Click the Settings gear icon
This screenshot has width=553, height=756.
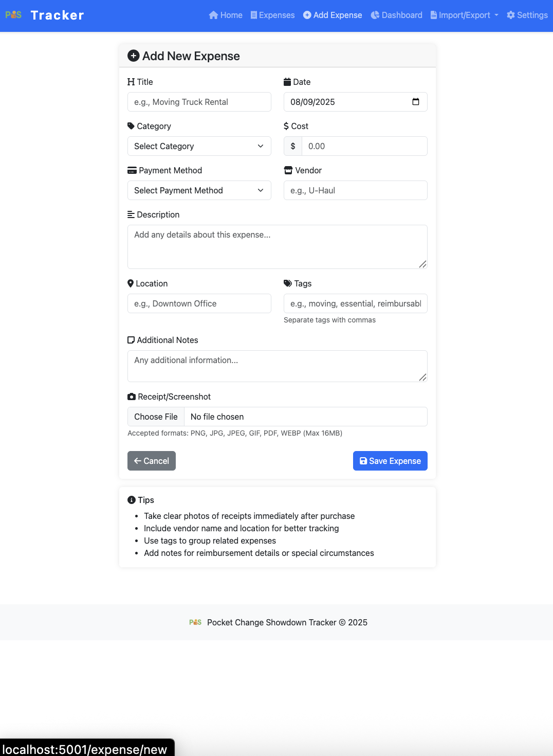(511, 15)
